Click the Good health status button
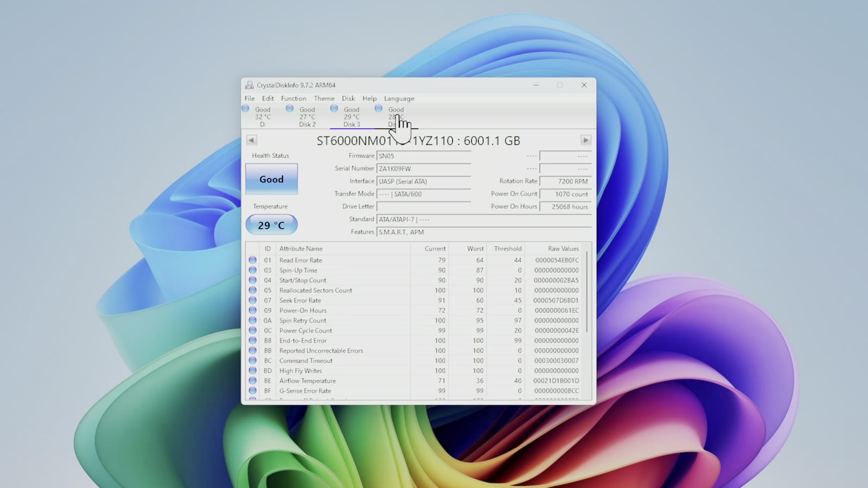Screen dimensions: 868x488 pos(271,179)
